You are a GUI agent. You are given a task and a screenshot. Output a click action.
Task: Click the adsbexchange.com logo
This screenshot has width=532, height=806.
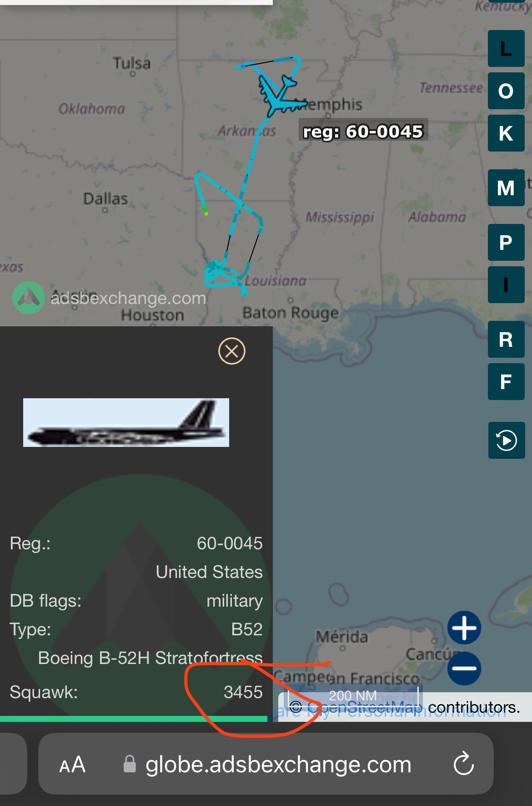(x=110, y=298)
